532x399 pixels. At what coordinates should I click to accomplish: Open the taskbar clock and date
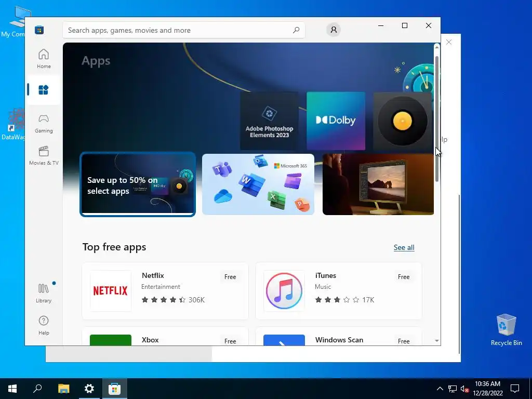487,389
